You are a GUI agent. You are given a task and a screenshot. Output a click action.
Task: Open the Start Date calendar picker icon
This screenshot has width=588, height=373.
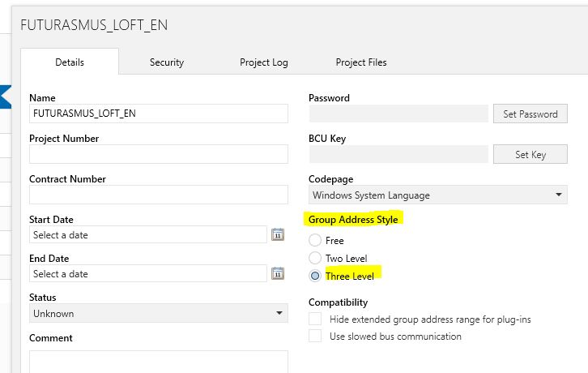[x=278, y=234]
